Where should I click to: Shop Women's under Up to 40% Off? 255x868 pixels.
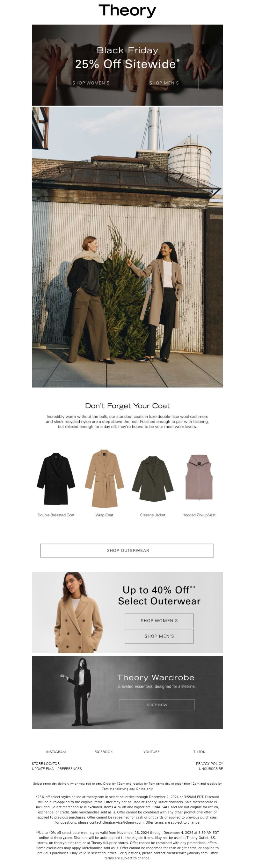pos(159,621)
